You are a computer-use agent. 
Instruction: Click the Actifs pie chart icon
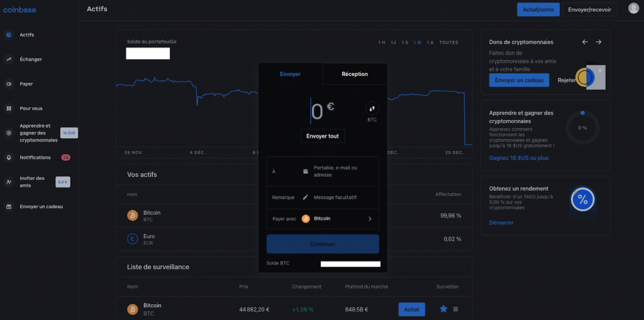[x=9, y=35]
